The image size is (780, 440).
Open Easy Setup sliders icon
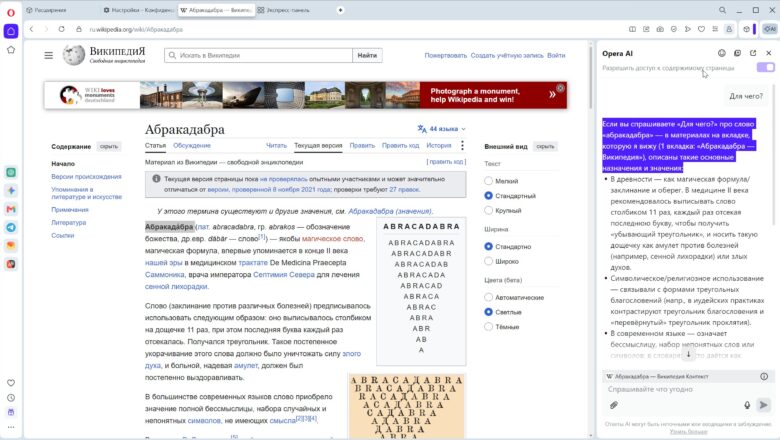coord(715,29)
